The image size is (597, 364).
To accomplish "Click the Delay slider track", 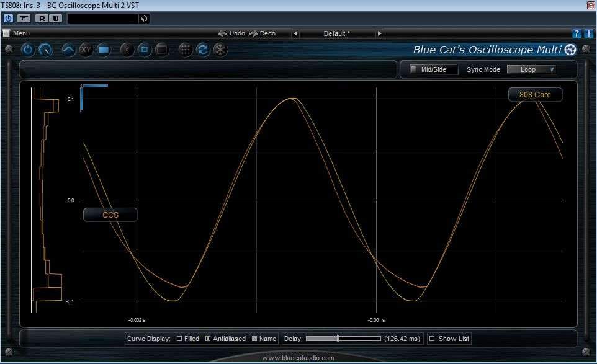I will [343, 339].
